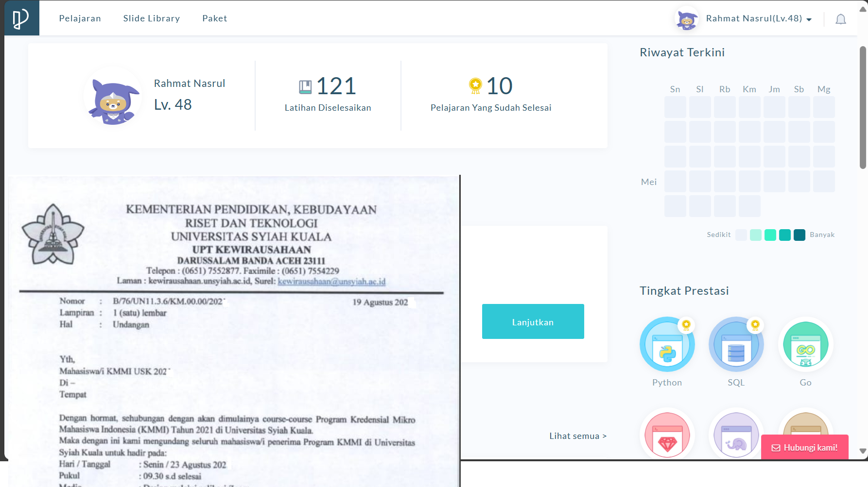Open the Lihat semua link
The height and width of the screenshot is (487, 868).
[578, 436]
